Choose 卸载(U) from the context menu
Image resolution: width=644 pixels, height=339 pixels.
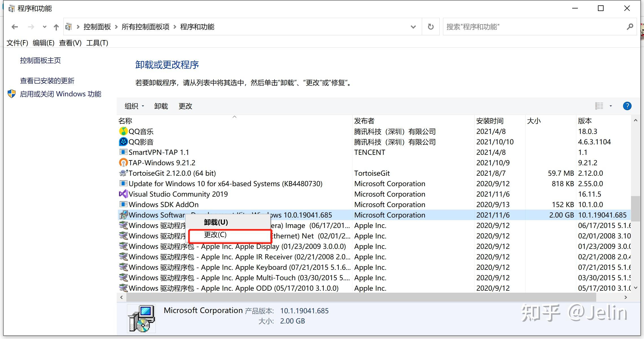[228, 222]
